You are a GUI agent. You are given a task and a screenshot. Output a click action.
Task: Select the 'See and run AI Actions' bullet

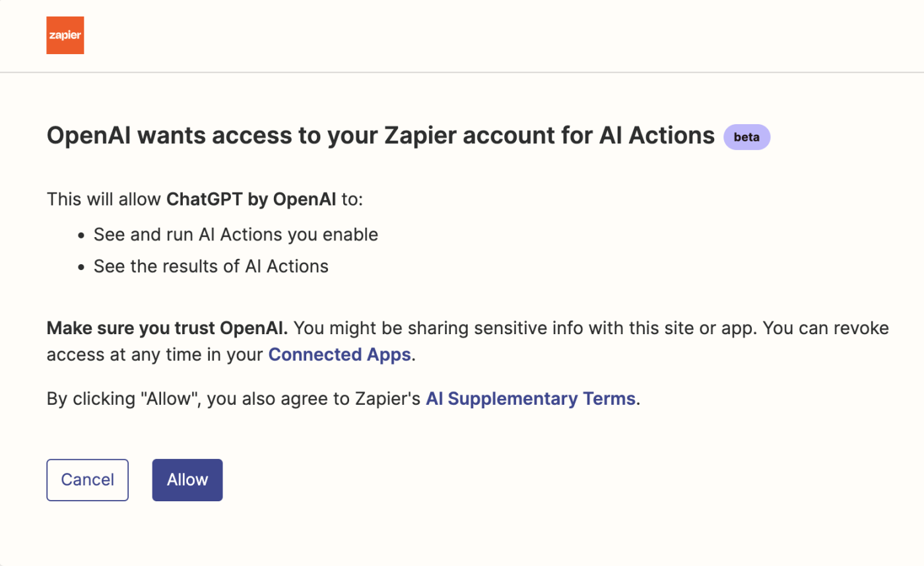[x=236, y=234]
